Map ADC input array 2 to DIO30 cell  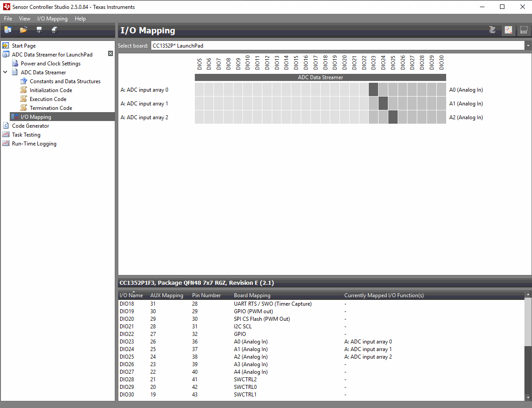pyautogui.click(x=441, y=117)
